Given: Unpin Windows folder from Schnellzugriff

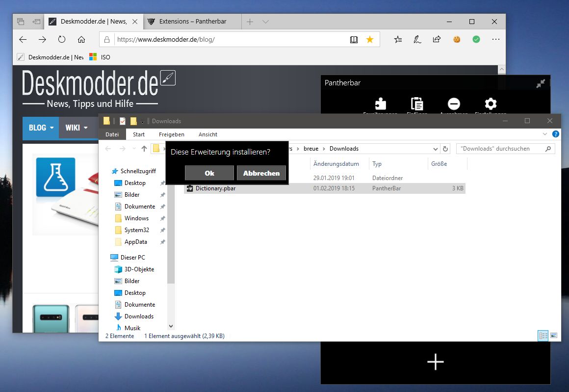Looking at the screenshot, I should pos(162,218).
